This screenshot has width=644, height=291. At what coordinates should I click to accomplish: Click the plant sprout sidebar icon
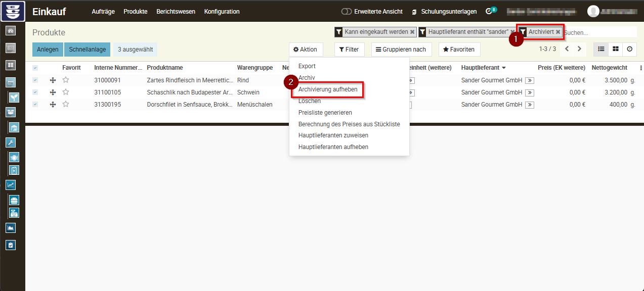click(14, 98)
